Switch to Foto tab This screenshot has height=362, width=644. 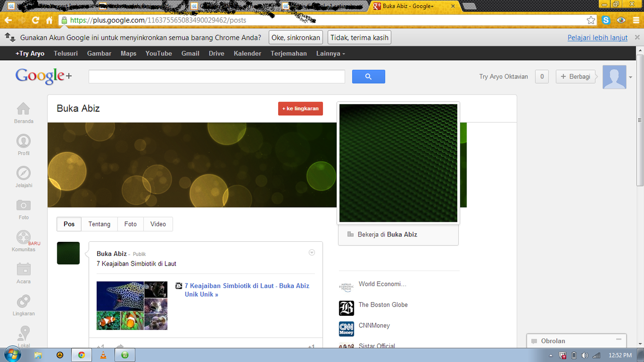130,224
